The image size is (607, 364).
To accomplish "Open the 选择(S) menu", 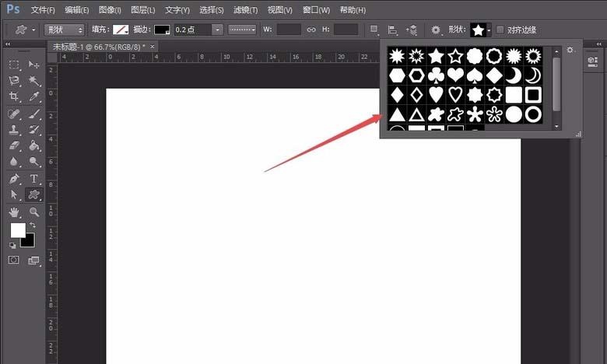I will (x=212, y=10).
